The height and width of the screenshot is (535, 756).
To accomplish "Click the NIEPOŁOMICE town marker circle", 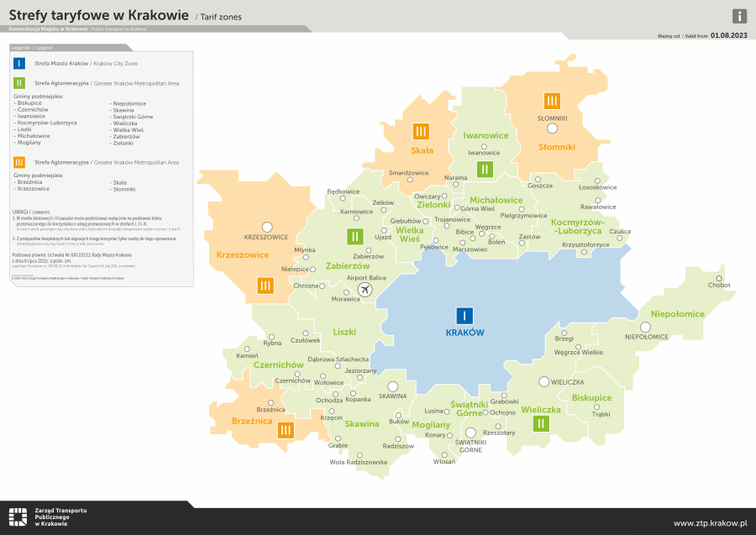I will (647, 327).
